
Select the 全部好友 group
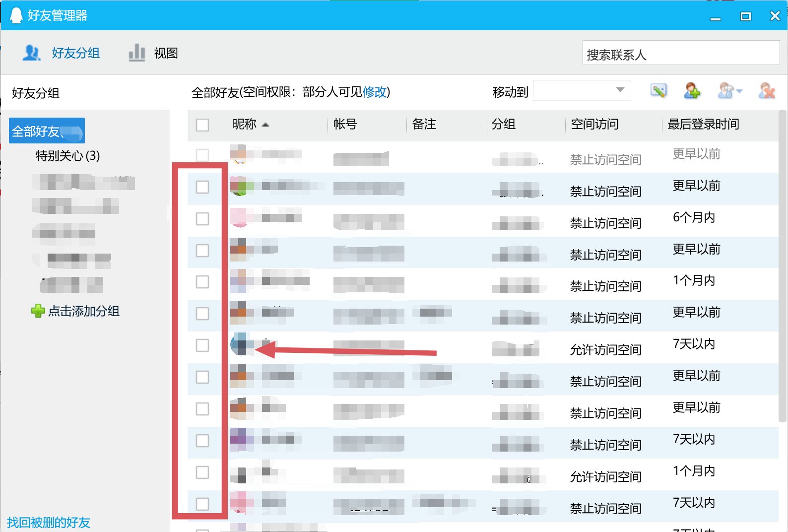click(x=47, y=131)
